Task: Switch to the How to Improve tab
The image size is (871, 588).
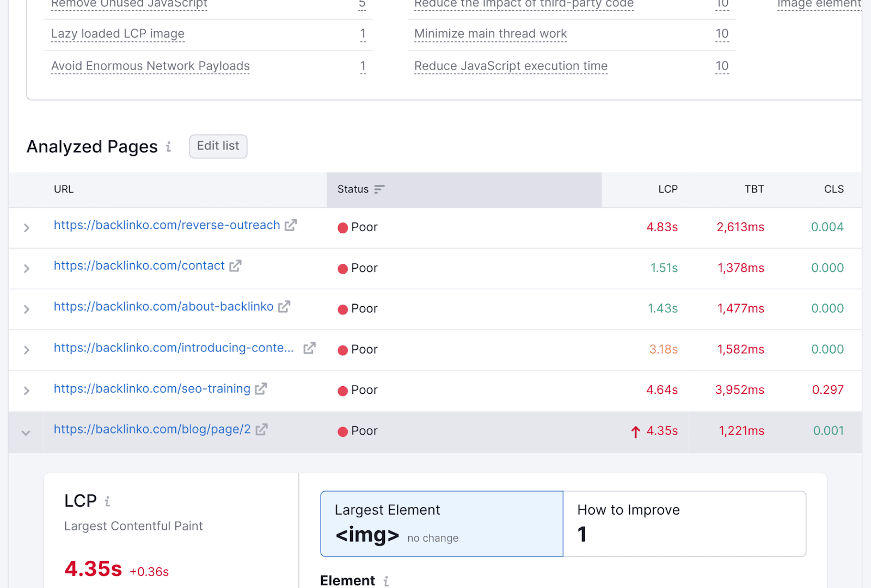Action: [684, 524]
